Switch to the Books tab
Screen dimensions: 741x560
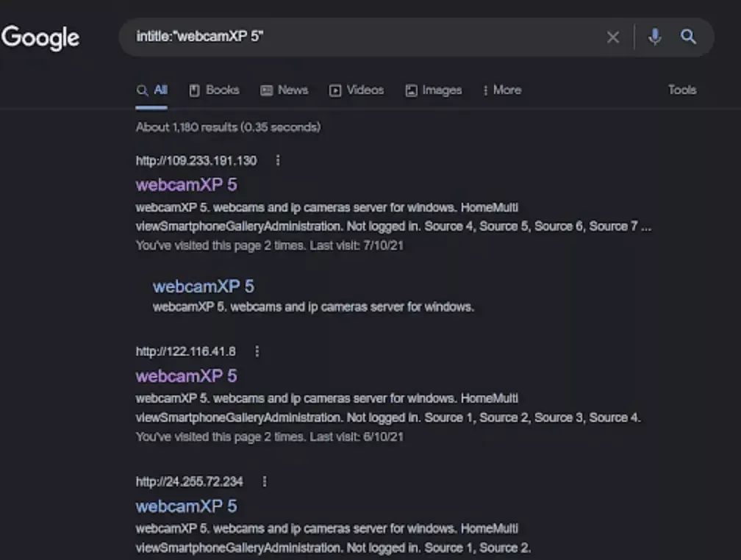point(215,90)
